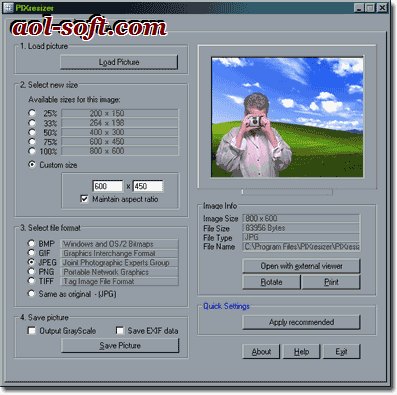397x395 pixels.
Task: Click the 264 x 198 size text
Action: coord(107,123)
